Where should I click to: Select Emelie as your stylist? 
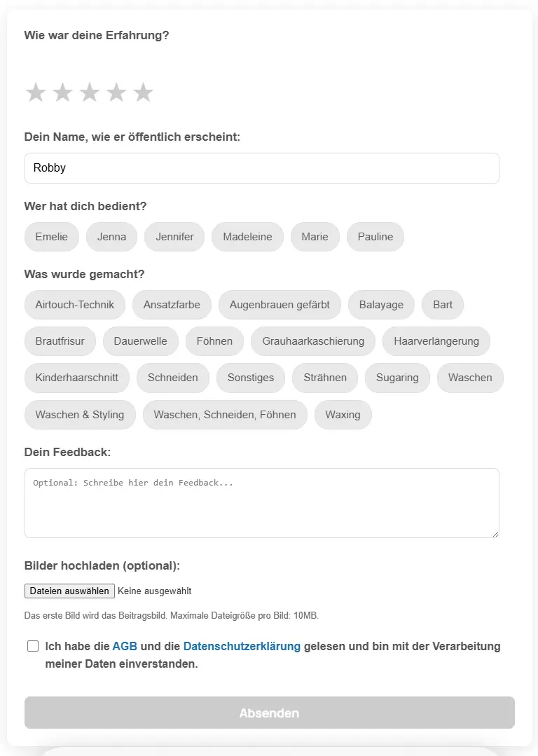tap(52, 237)
